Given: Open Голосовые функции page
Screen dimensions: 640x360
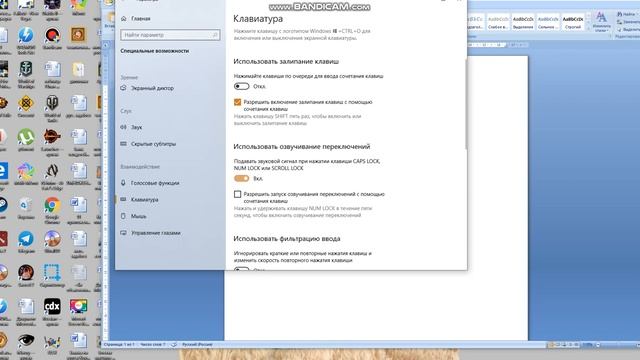Looking at the screenshot, I should click(x=155, y=183).
